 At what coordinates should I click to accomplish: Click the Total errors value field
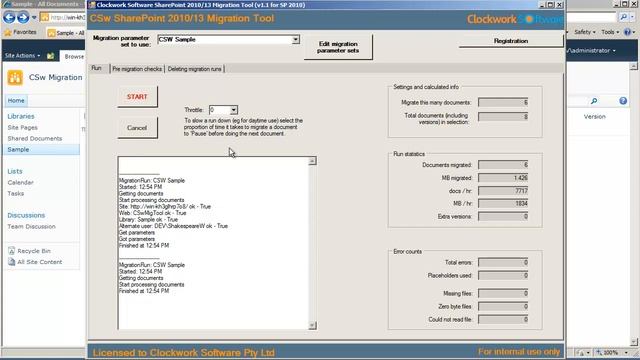[x=503, y=262]
